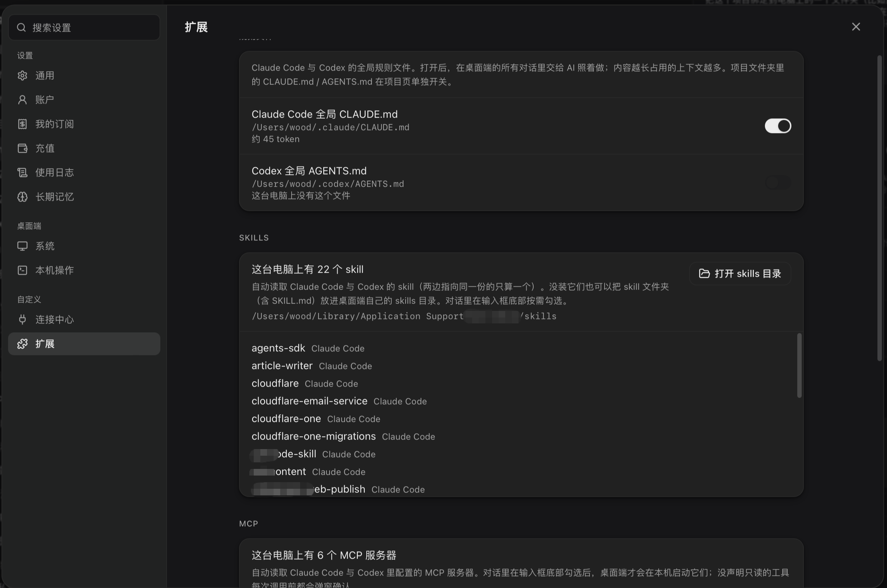The image size is (887, 588).
Task: Click the 使用日志 scroll icon
Action: coord(22,172)
